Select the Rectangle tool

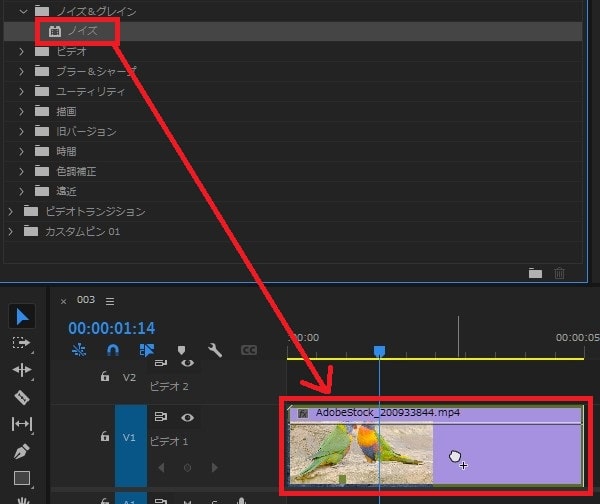22,478
